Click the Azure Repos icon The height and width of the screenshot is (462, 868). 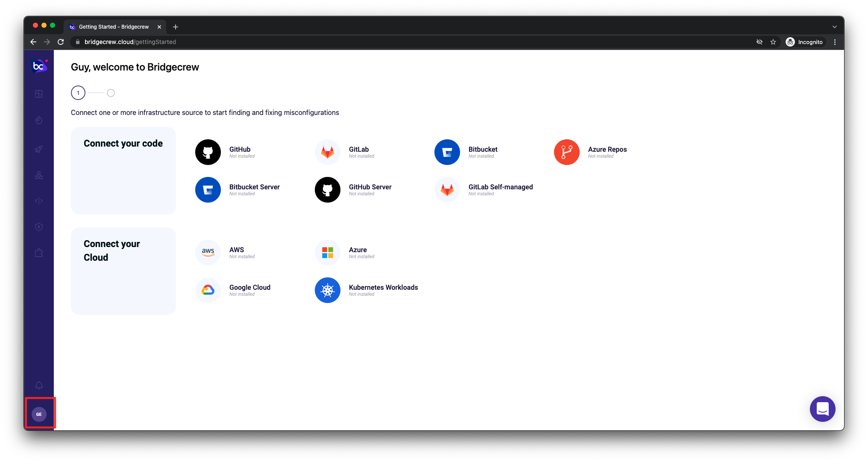pos(566,152)
